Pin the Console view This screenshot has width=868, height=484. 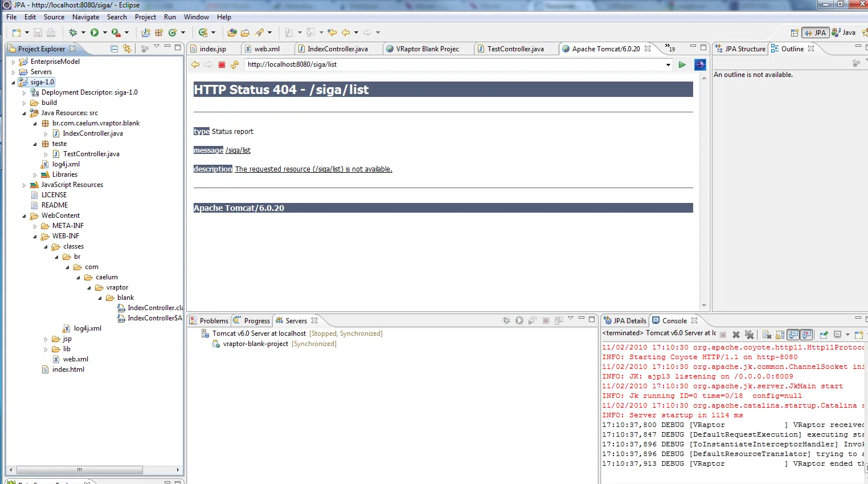point(824,335)
